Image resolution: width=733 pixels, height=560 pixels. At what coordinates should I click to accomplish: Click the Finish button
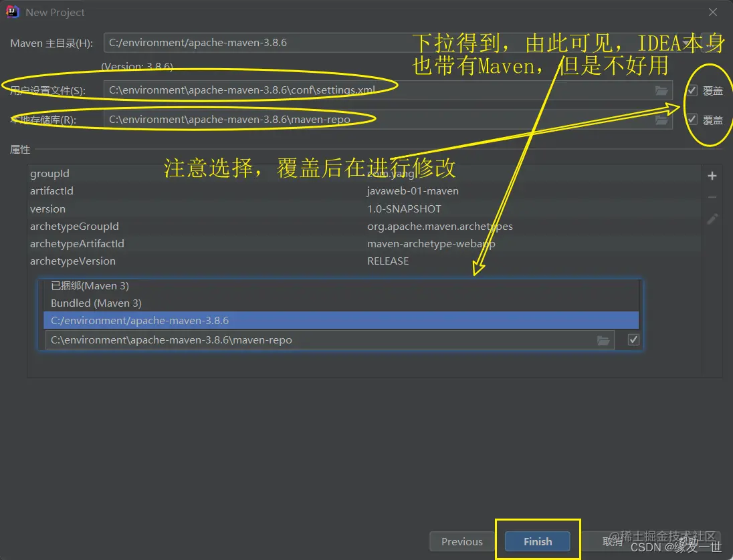click(537, 541)
